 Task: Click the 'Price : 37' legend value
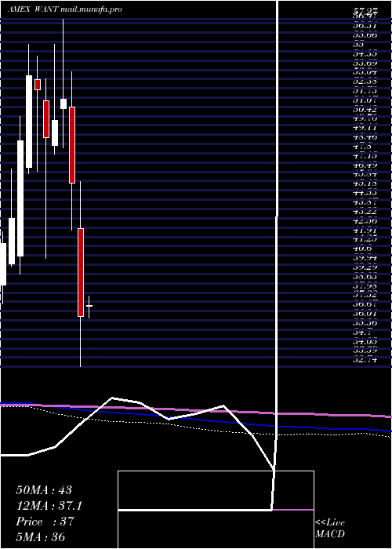coord(45,522)
